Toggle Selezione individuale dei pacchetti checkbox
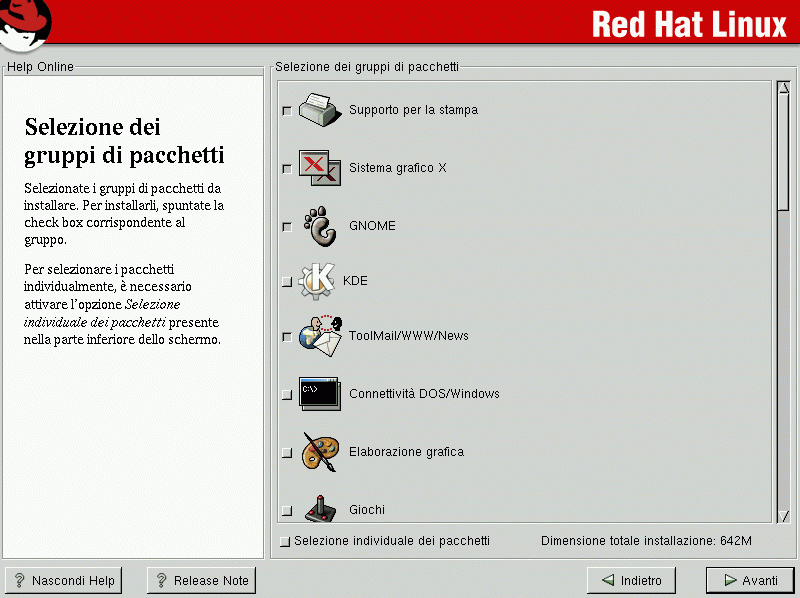Screen dimensions: 800x598 pos(286,542)
